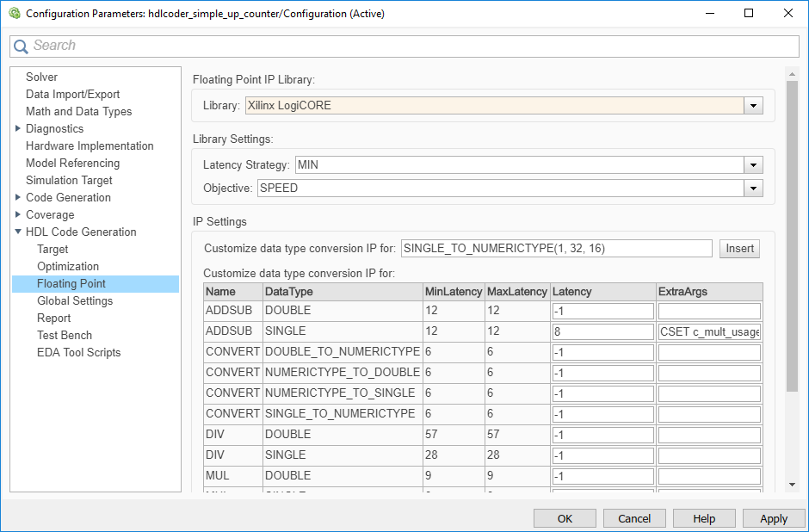Select Model Referencing category
The height and width of the screenshot is (532, 809).
(73, 163)
